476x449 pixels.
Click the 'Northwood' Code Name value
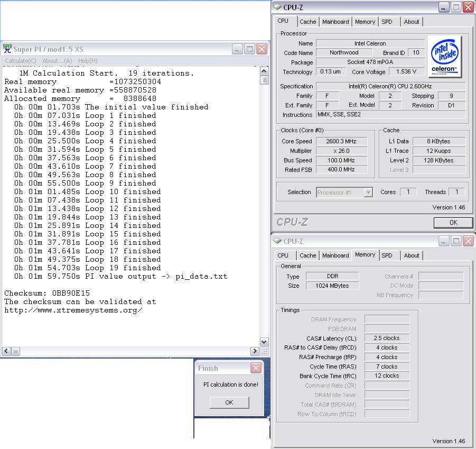point(344,52)
